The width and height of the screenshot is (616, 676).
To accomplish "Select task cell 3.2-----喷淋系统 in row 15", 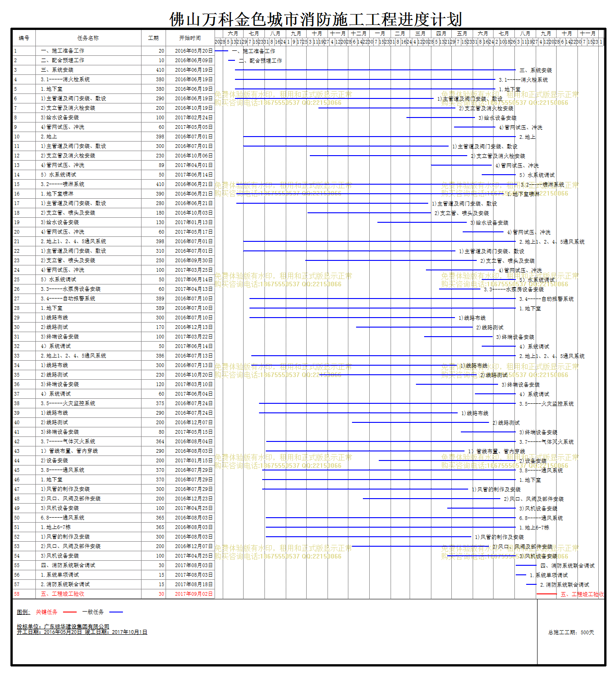I will tap(88, 184).
